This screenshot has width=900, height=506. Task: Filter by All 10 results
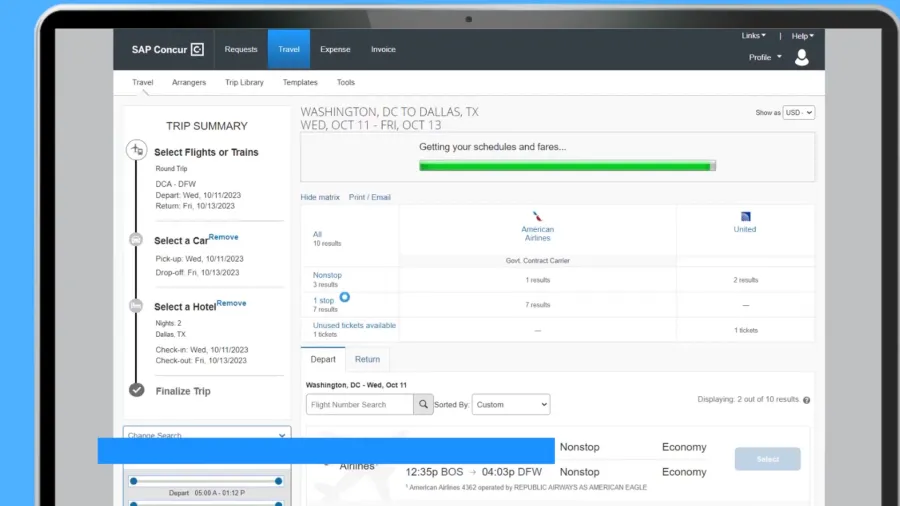pos(317,234)
